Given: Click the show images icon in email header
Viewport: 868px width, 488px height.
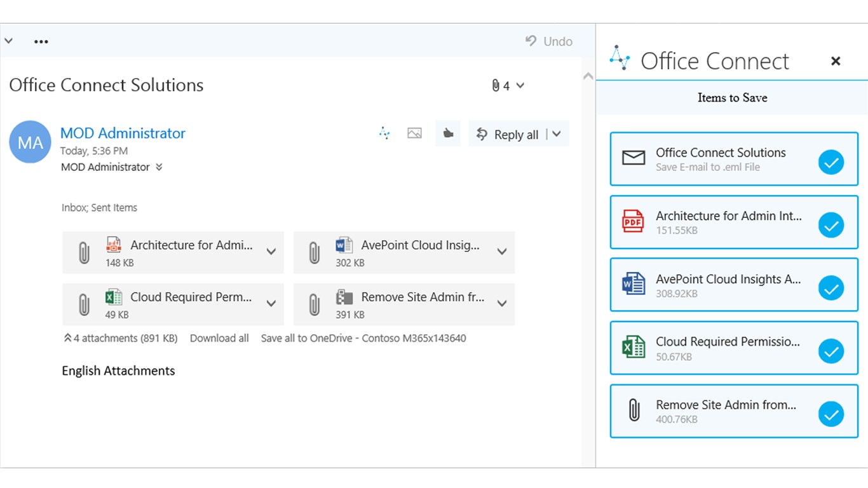Looking at the screenshot, I should [x=414, y=133].
